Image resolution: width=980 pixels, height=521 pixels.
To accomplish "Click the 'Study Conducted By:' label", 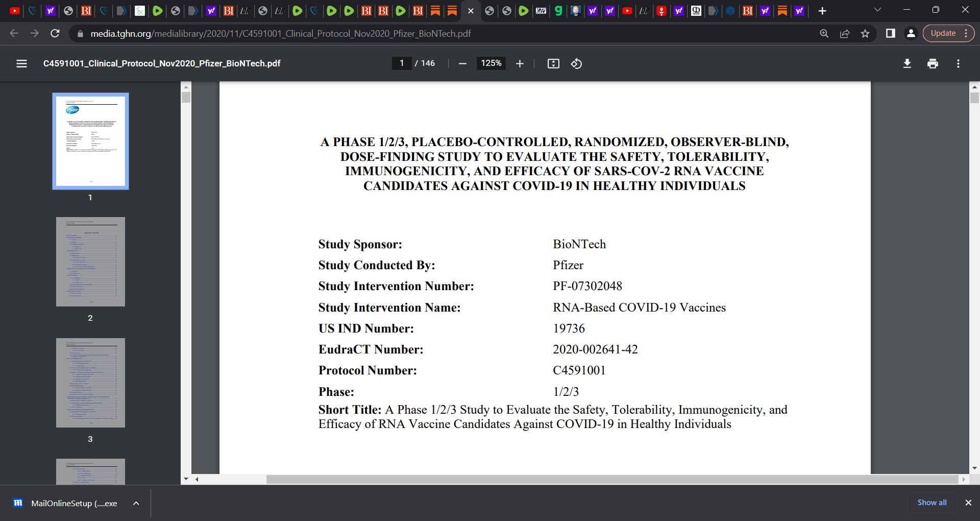I will (x=377, y=265).
